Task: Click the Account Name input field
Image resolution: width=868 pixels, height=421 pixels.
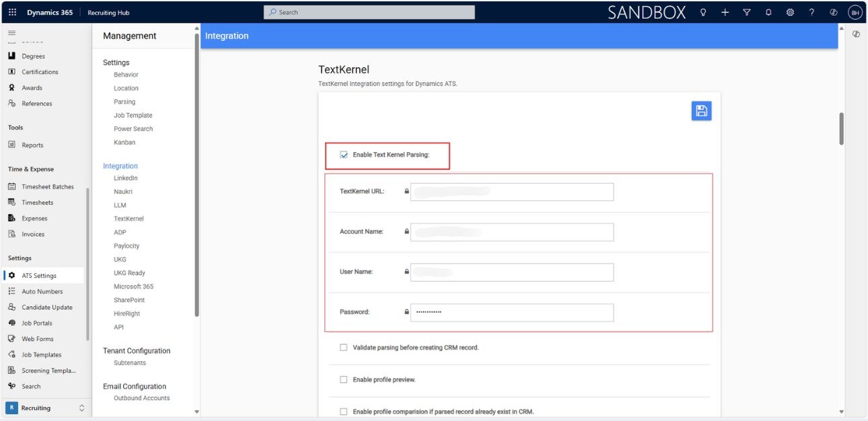Action: (x=512, y=232)
